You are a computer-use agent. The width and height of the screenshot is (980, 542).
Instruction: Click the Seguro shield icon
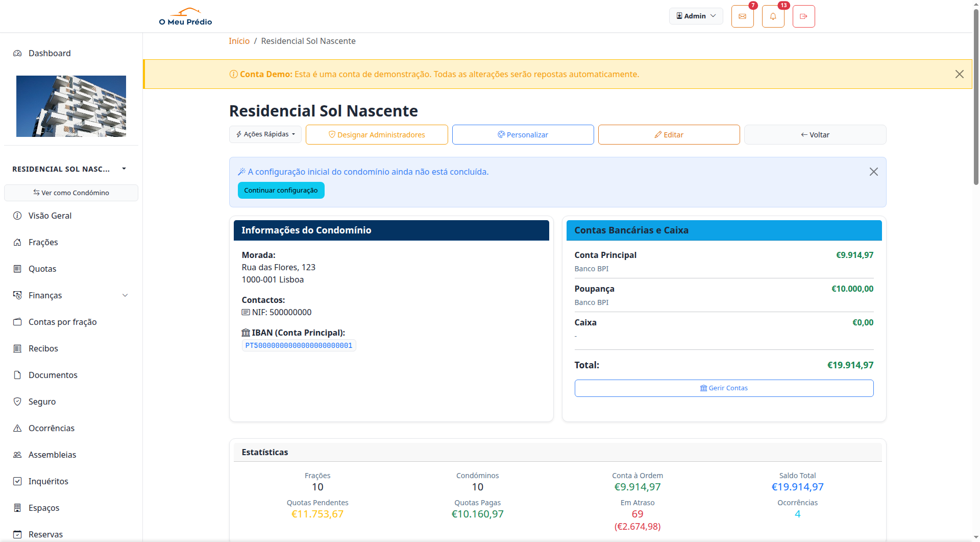pyautogui.click(x=17, y=402)
